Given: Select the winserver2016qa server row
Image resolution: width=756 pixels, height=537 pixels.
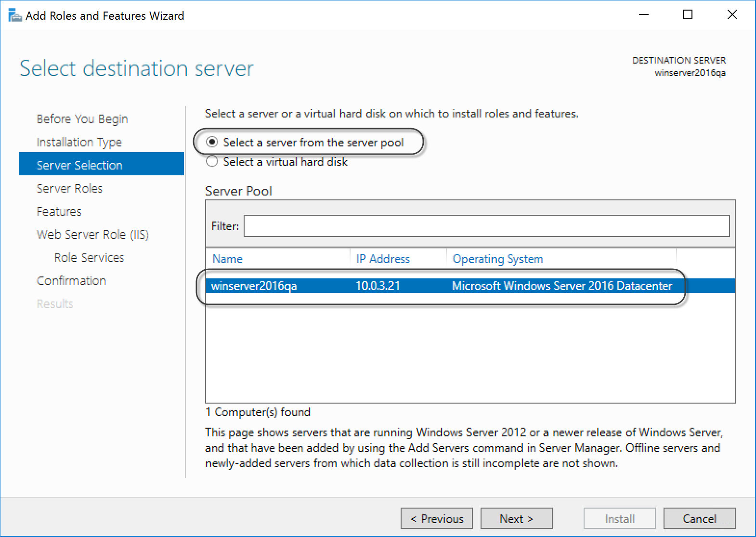Looking at the screenshot, I should pos(470,286).
